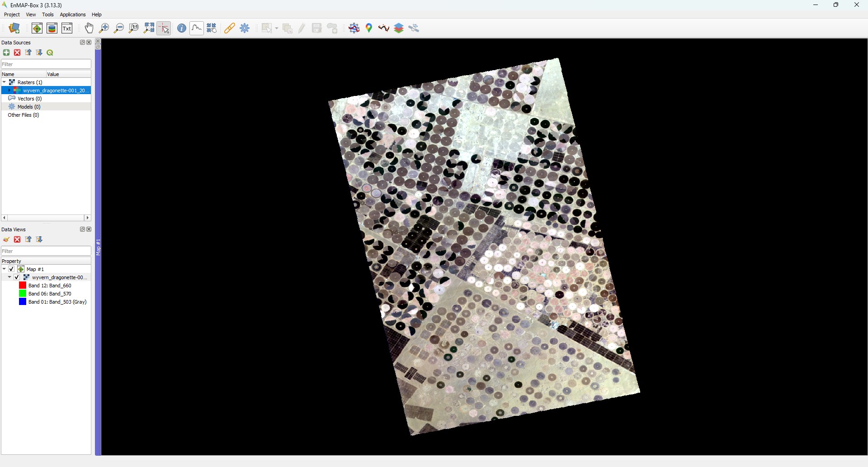Toggle the wyvern_dragonette layer visibility checkbox

click(17, 277)
